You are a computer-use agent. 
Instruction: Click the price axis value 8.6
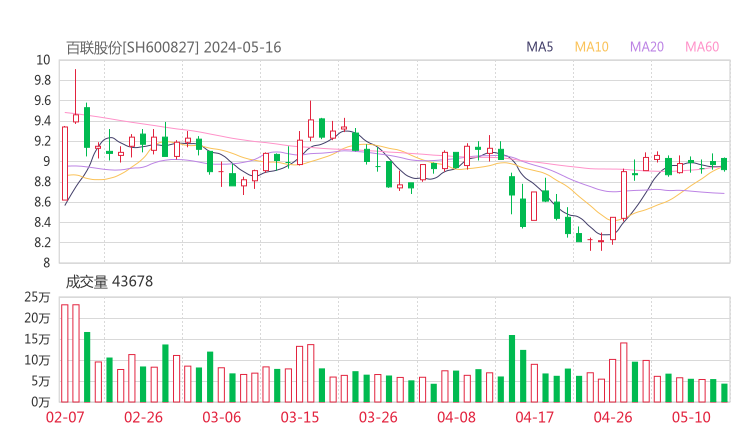coord(42,202)
